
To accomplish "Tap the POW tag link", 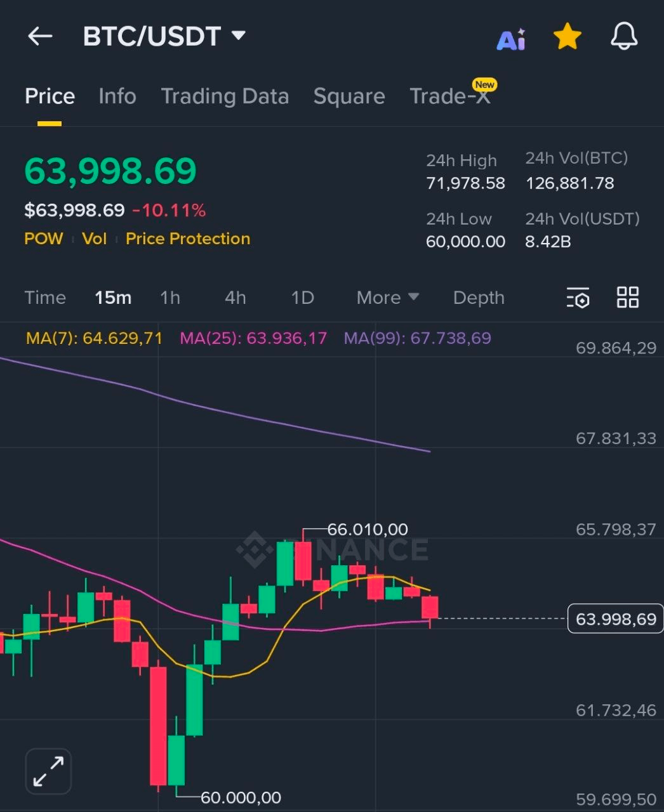I will tap(44, 239).
